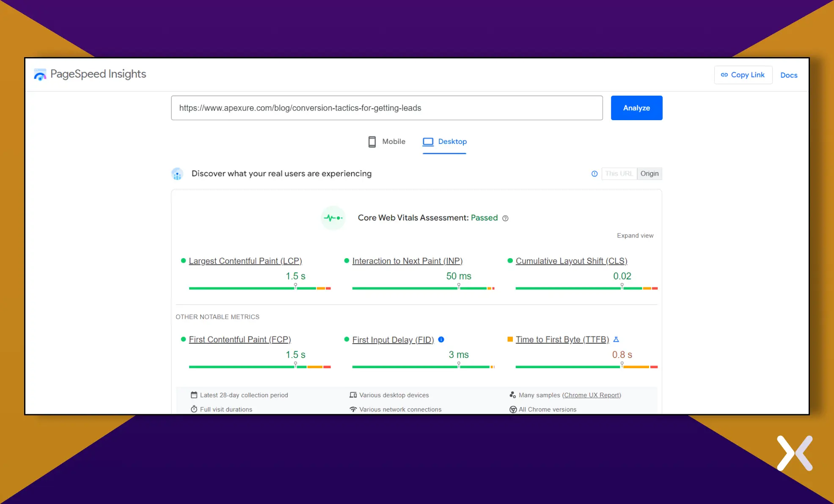Click the FID value 3 ms
834x504 pixels.
pos(458,355)
